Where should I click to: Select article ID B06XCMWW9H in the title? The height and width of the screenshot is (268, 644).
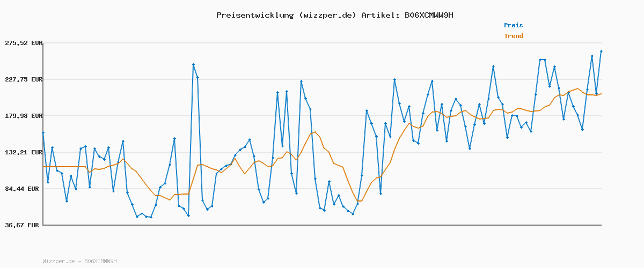(x=427, y=15)
